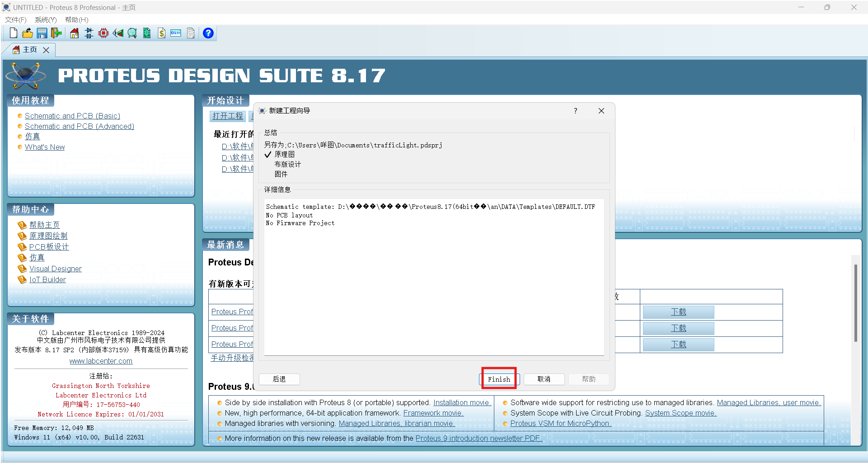This screenshot has height=463, width=868.
Task: Open Managed Libraries, librarian movie link
Action: [x=397, y=423]
